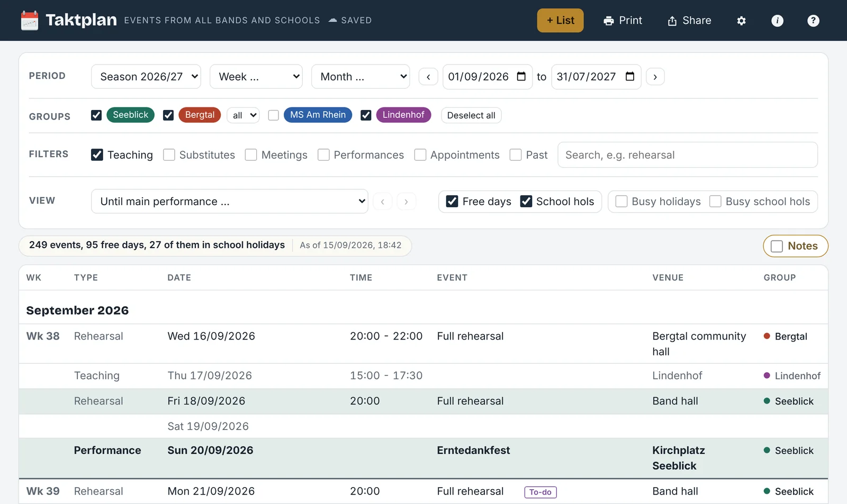This screenshot has width=847, height=504.
Task: Click the cloud Saved status indicator
Action: pyautogui.click(x=350, y=21)
